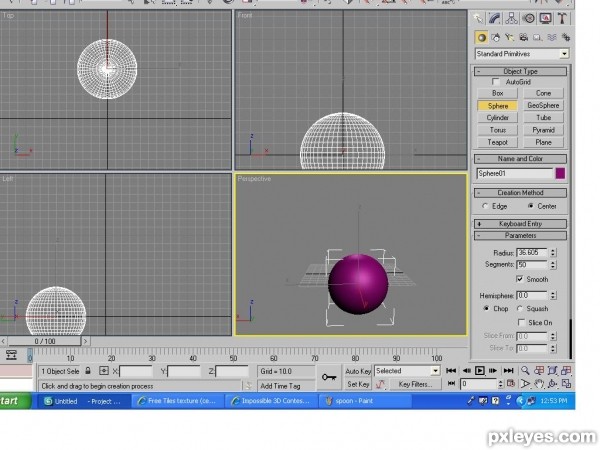Click the Hemisphere spinner arrows
600x450 pixels.
553,296
